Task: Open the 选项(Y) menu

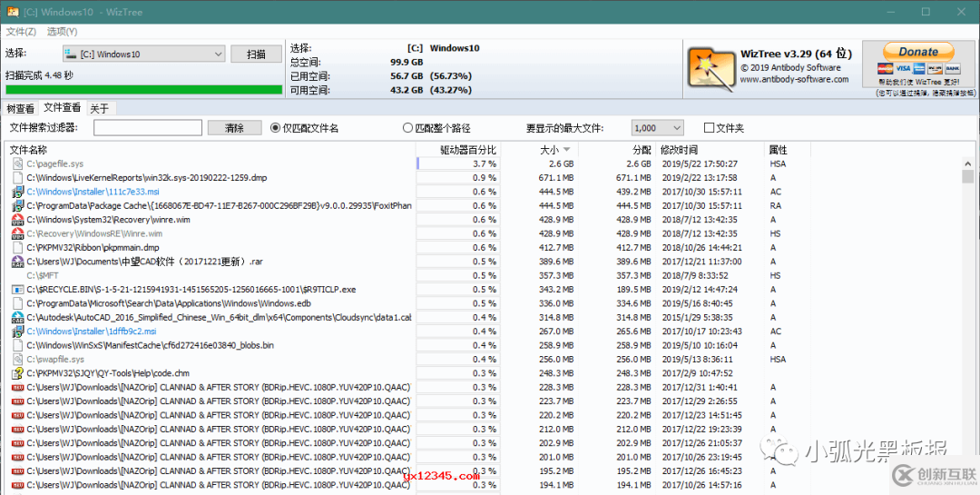Action: 62,31
